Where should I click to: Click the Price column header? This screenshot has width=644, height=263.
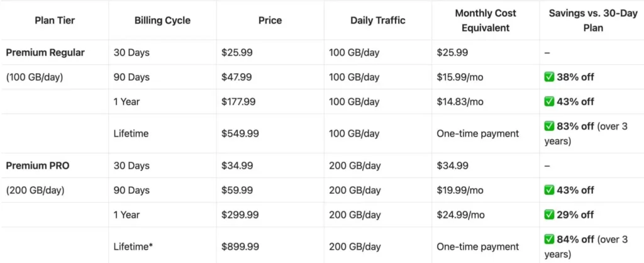pyautogui.click(x=270, y=21)
